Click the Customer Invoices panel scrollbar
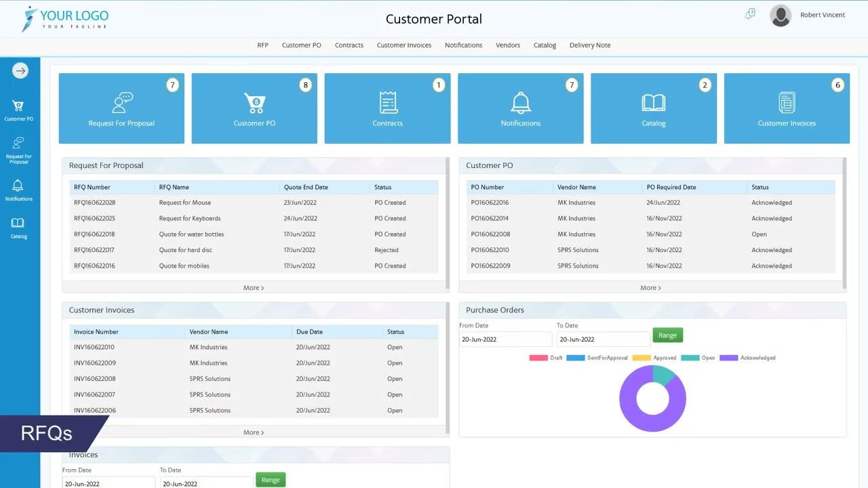Viewport: 868px width, 488px height. tap(448, 367)
